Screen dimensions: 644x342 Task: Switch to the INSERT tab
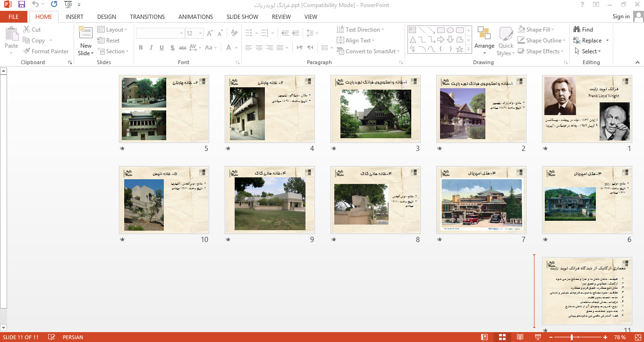[75, 17]
